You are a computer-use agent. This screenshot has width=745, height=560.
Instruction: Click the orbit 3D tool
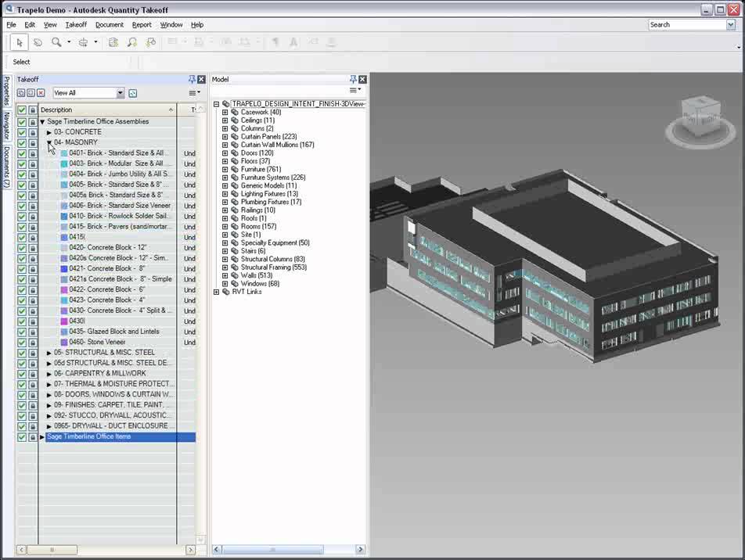click(x=83, y=42)
